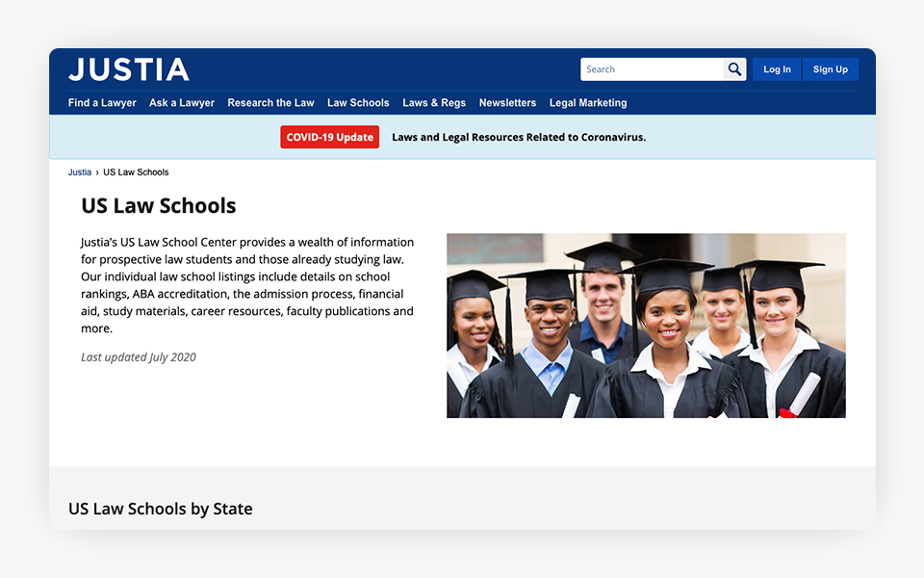Open the Laws & Regs menu item
This screenshot has width=924, height=578.
[x=434, y=103]
